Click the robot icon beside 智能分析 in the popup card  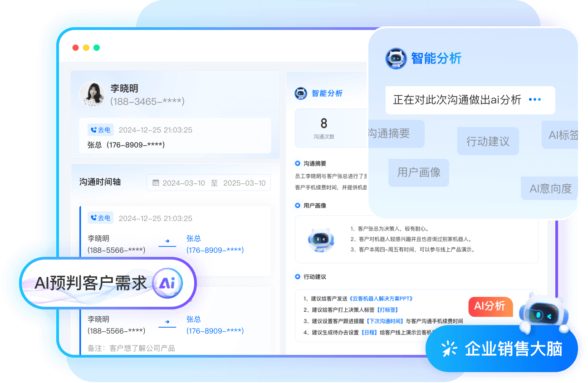396,59
